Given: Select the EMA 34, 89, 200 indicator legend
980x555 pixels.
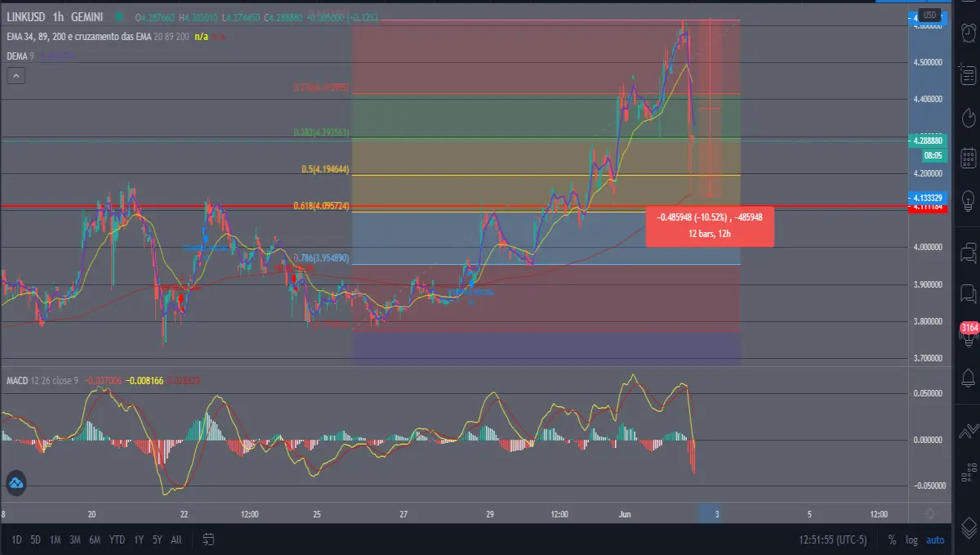Looking at the screenshot, I should coord(96,37).
